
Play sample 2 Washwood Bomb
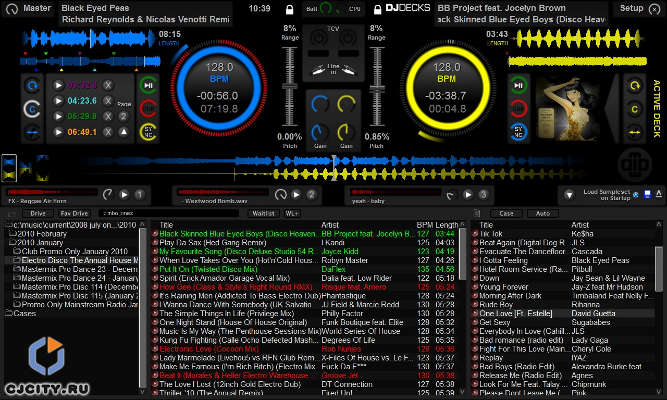(x=296, y=194)
